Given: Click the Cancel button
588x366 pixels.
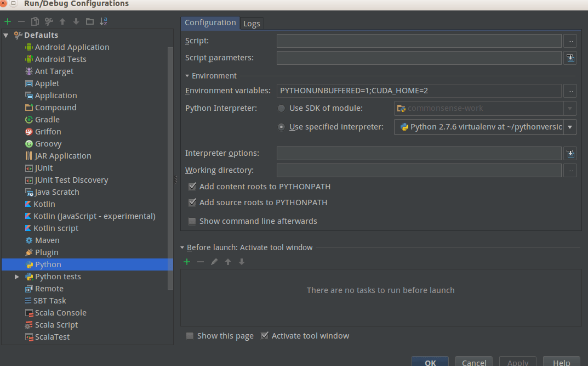Looking at the screenshot, I should coord(474,362).
